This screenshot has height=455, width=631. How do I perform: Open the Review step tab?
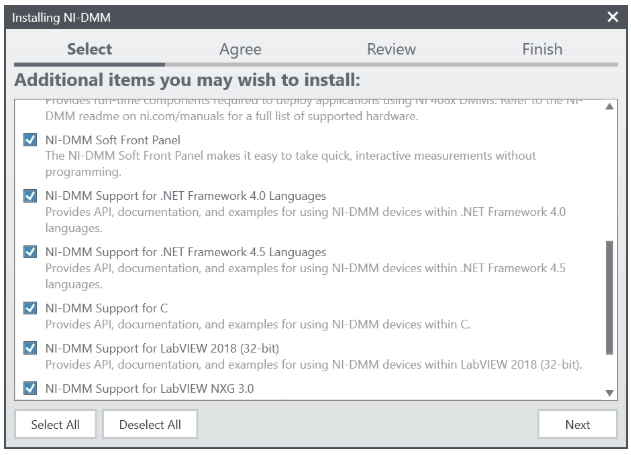point(391,49)
